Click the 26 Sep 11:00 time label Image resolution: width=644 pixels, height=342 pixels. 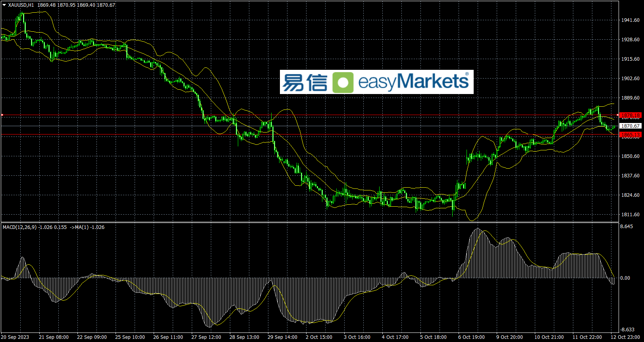coord(168,337)
